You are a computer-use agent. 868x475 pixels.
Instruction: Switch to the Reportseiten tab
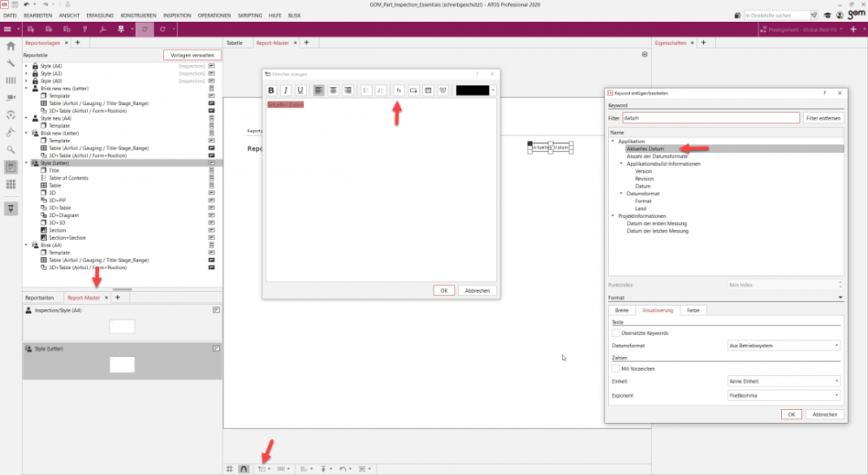[39, 298]
